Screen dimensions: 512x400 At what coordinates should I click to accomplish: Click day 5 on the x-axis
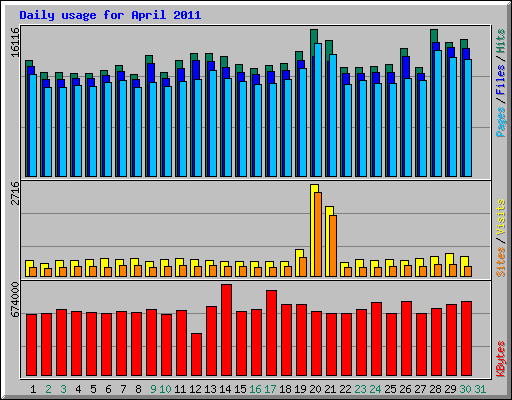point(93,389)
